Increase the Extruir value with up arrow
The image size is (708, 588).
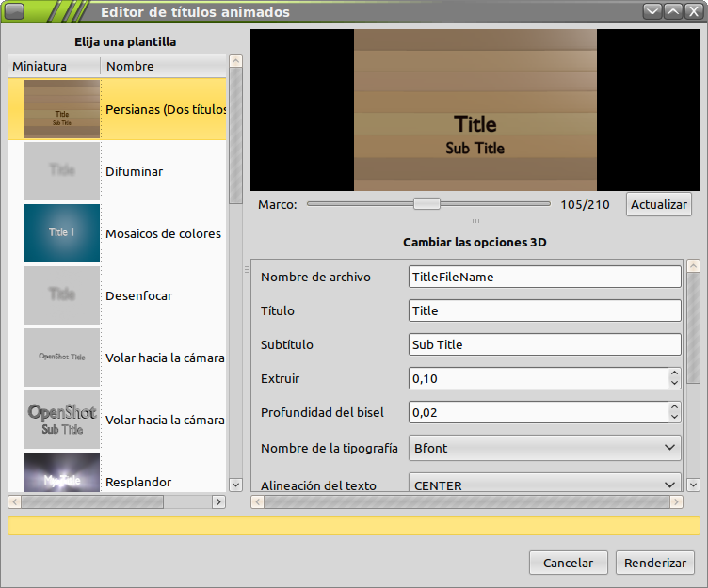(675, 373)
